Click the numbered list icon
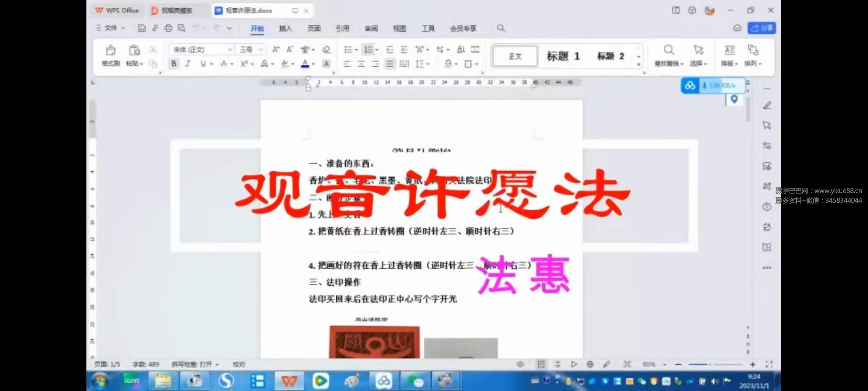 point(369,50)
